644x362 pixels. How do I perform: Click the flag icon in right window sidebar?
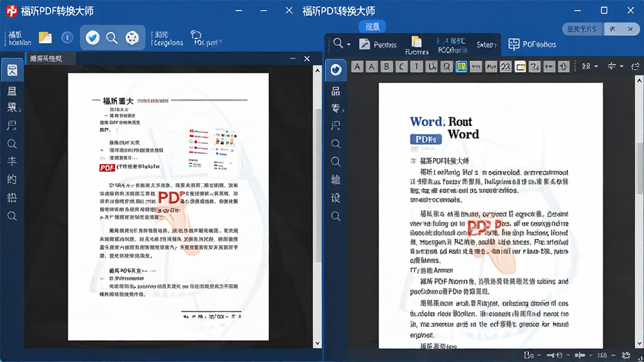click(x=336, y=126)
